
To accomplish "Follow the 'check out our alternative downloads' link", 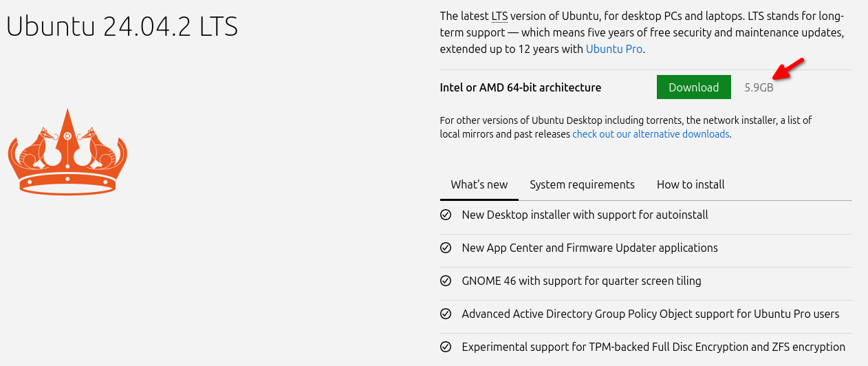I will 651,134.
